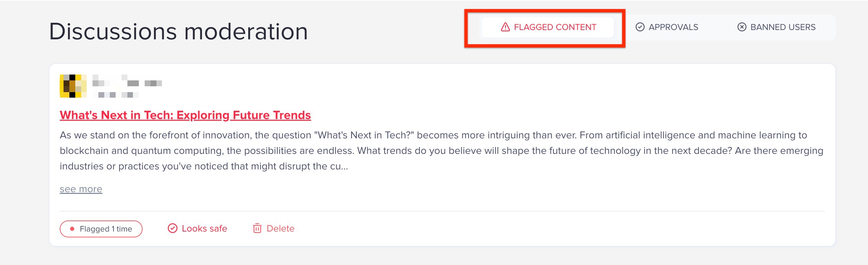This screenshot has width=868, height=265.
Task: Click the checkmark icon next to Looks safe
Action: [172, 228]
